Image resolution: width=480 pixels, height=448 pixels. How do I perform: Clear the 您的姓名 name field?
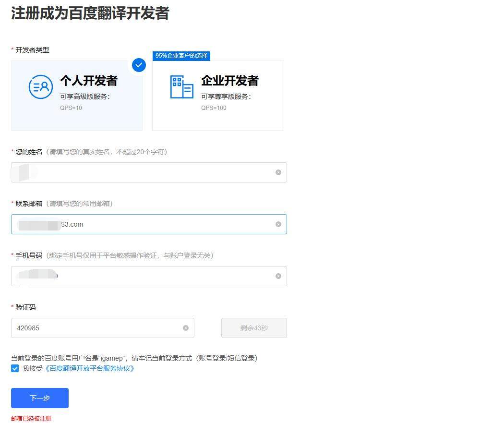coord(278,172)
